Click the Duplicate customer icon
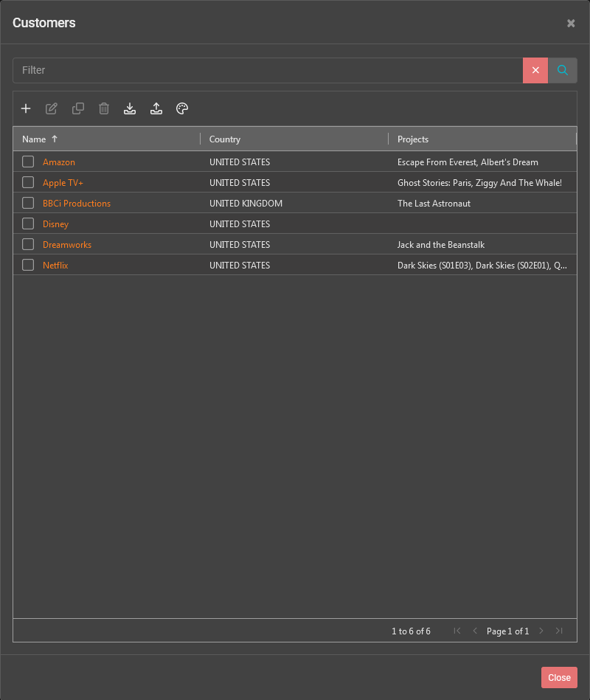The height and width of the screenshot is (700, 590). click(x=78, y=108)
